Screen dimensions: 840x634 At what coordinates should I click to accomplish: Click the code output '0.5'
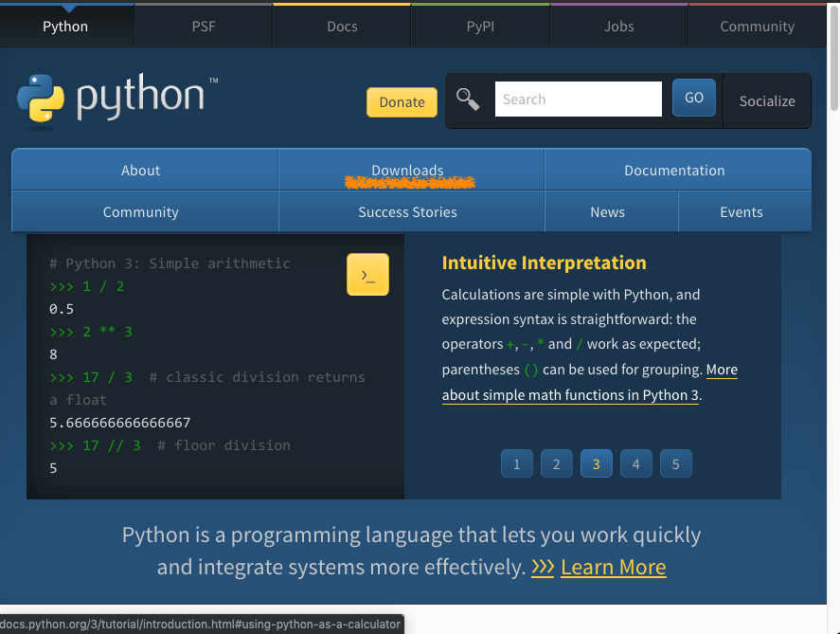tap(62, 309)
